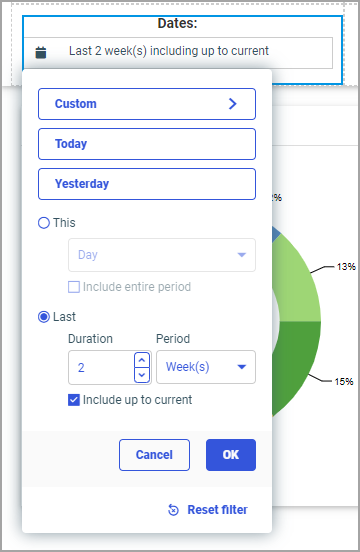Screen dimensions: 360x552
Task: Click the Cancel button
Action: (154, 455)
